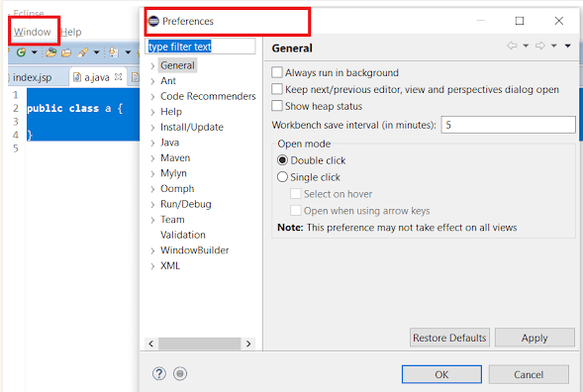Expand the Team tree node
The image size is (583, 392).
coord(152,220)
